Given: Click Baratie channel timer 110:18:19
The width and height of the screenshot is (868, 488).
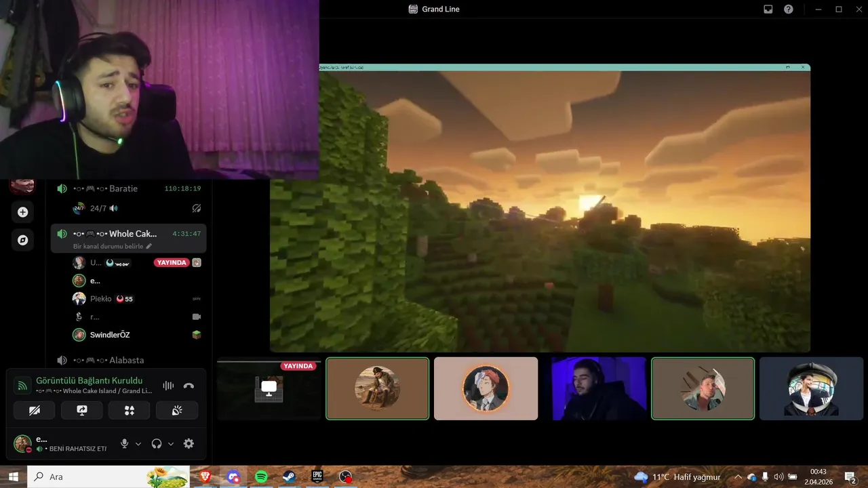Looking at the screenshot, I should [182, 188].
